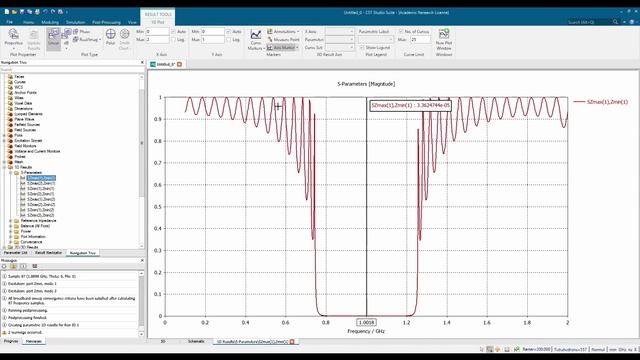This screenshot has height=360, width=640.
Task: Switch to the Home ribbon tab
Action: pyautogui.click(x=28, y=22)
